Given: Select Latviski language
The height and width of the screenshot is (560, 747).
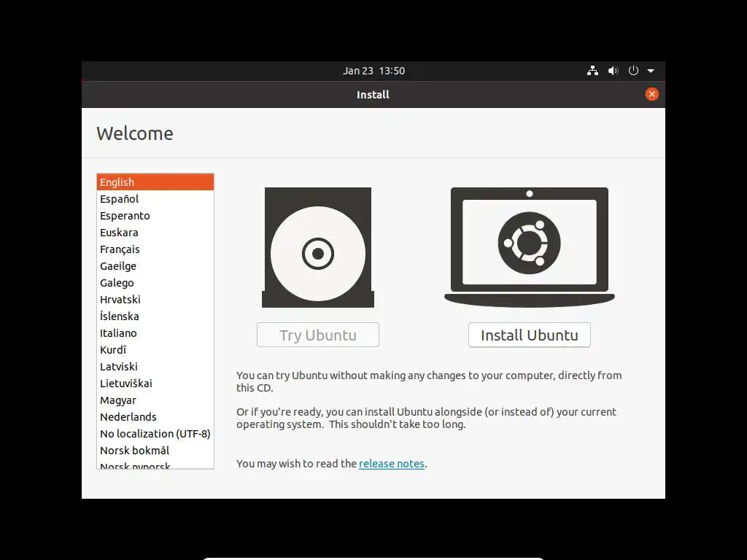Looking at the screenshot, I should 155,366.
